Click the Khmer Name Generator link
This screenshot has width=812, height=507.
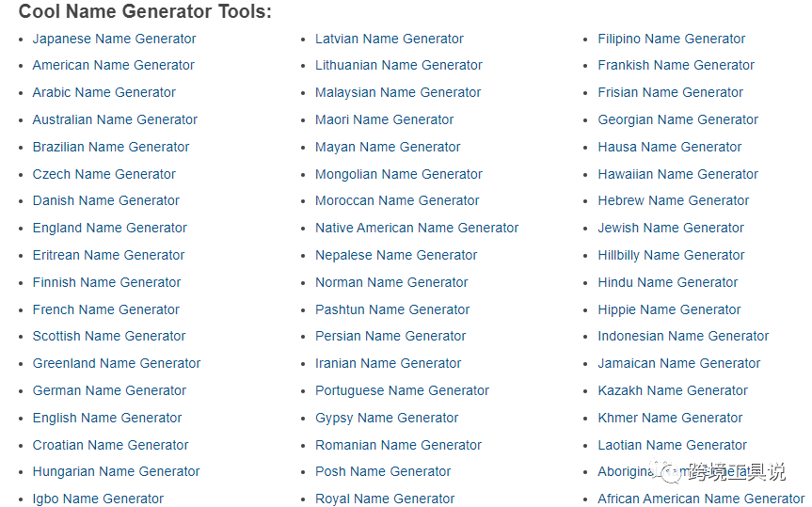click(670, 418)
